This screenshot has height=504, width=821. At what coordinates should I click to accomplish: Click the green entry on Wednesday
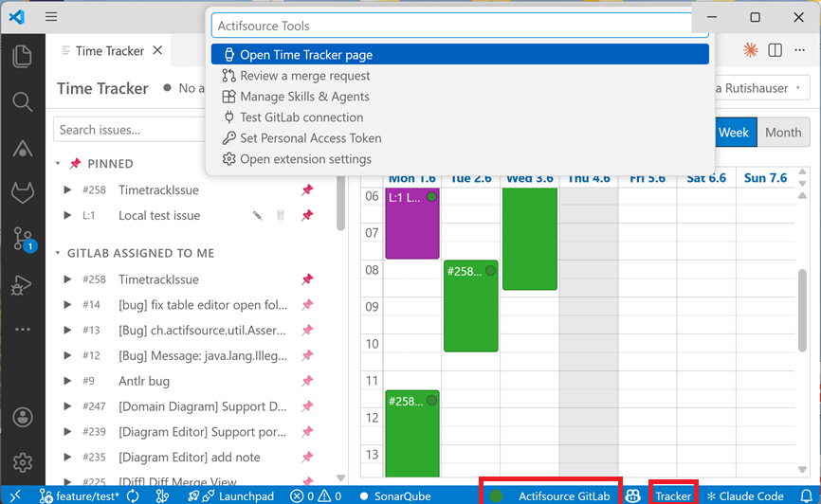pos(529,238)
